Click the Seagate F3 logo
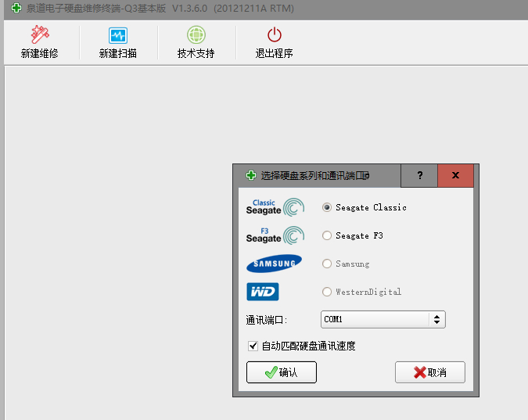Image resolution: width=528 pixels, height=420 pixels. (275, 235)
